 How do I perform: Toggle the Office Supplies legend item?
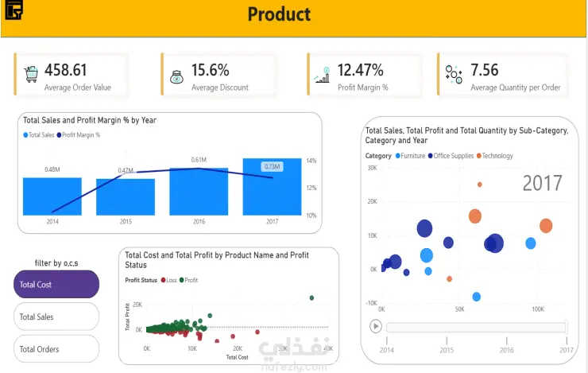[x=451, y=156]
